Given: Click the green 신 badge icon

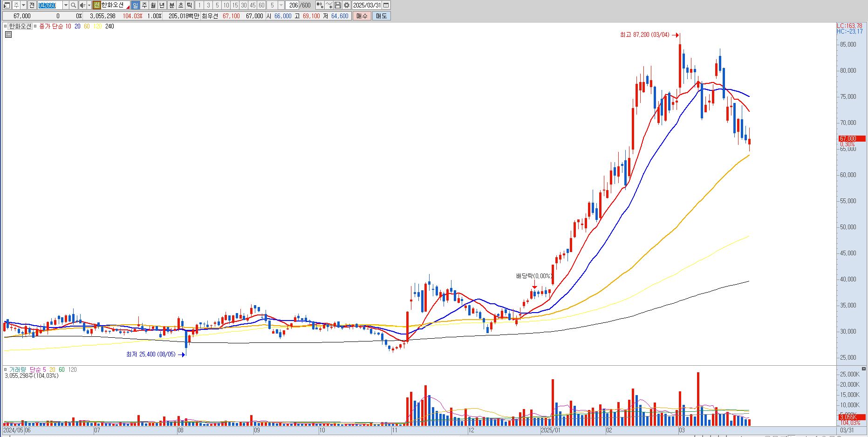Looking at the screenshot, I should pyautogui.click(x=96, y=5).
